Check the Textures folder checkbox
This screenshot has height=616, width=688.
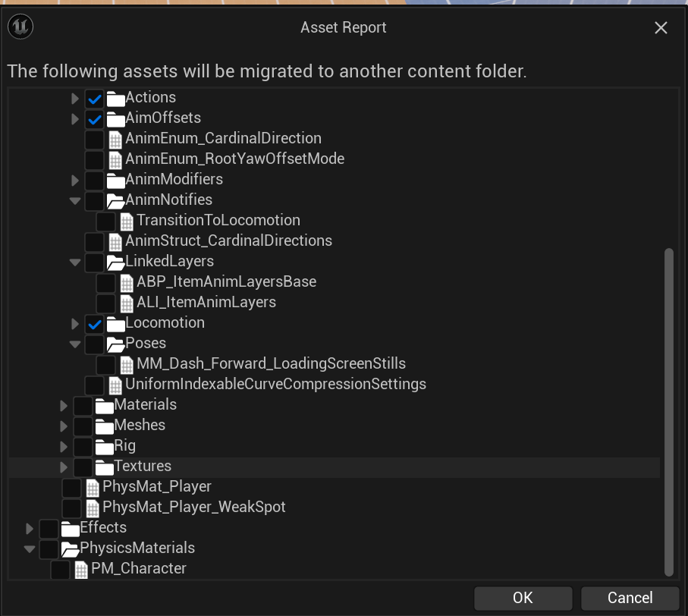coord(83,467)
